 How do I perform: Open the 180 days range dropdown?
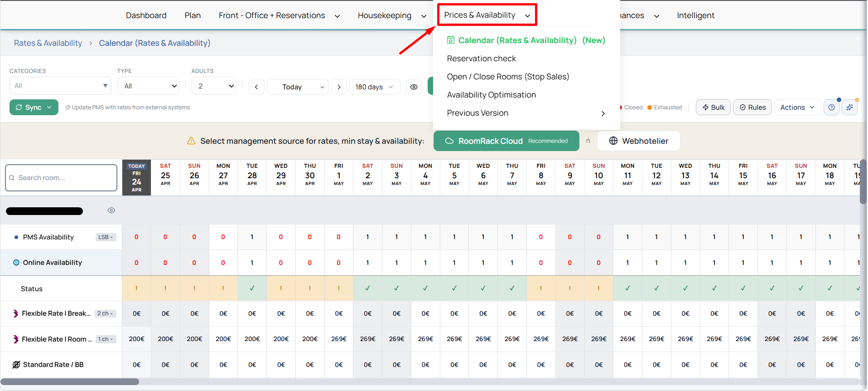(x=374, y=87)
